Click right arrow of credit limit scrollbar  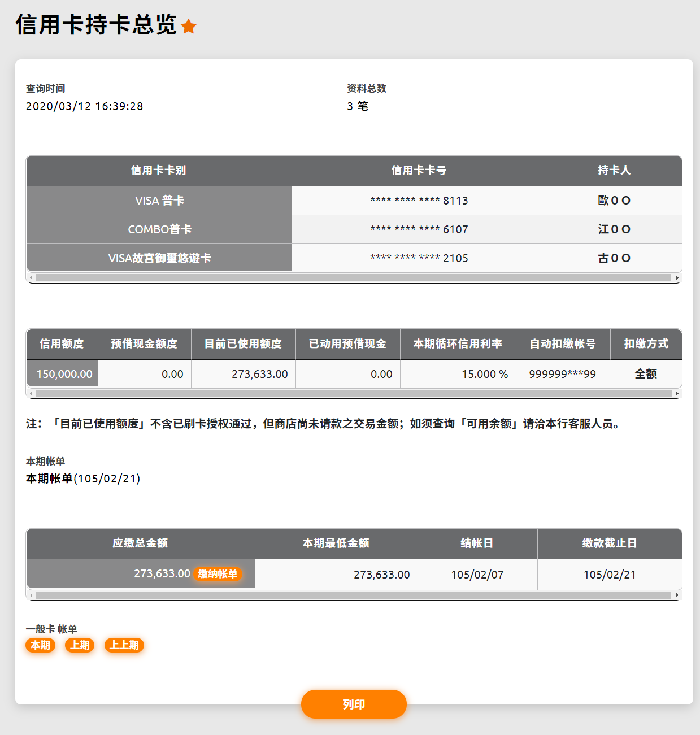tap(677, 393)
